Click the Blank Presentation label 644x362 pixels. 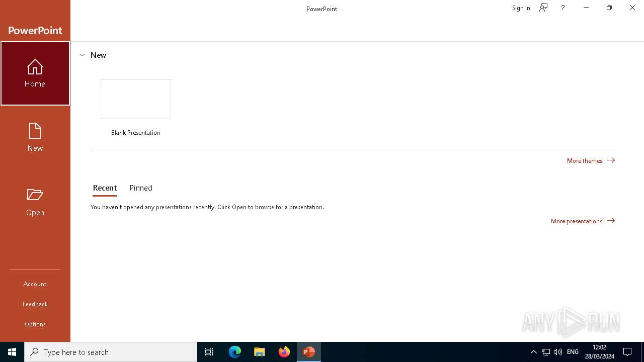click(136, 133)
